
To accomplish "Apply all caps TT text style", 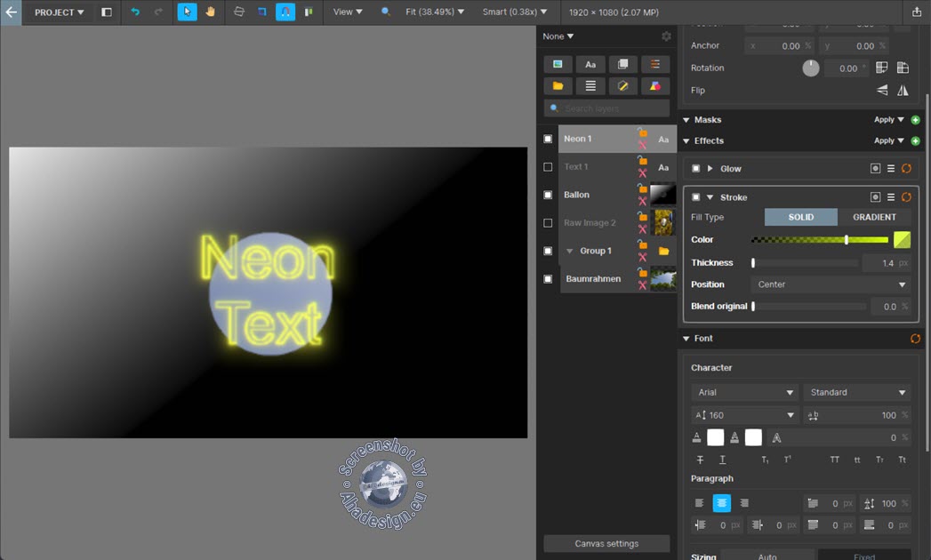I will [x=834, y=460].
